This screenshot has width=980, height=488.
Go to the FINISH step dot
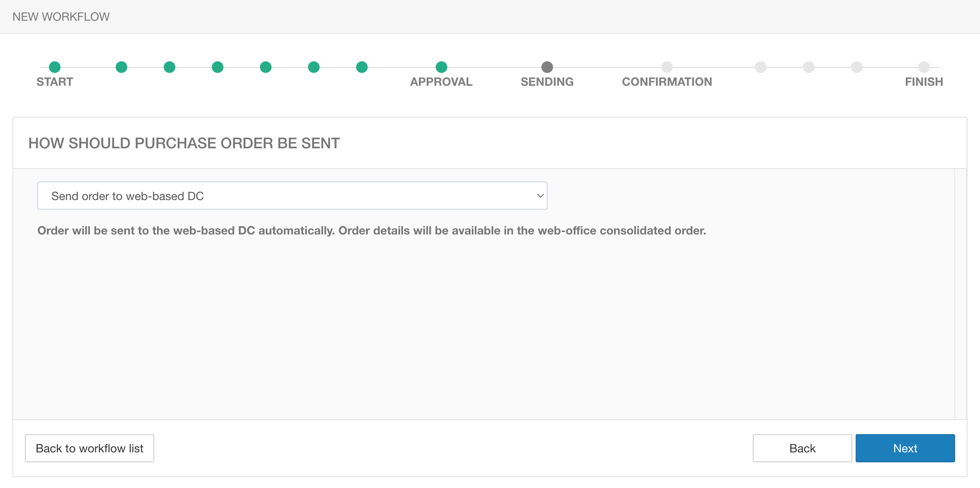pos(924,67)
